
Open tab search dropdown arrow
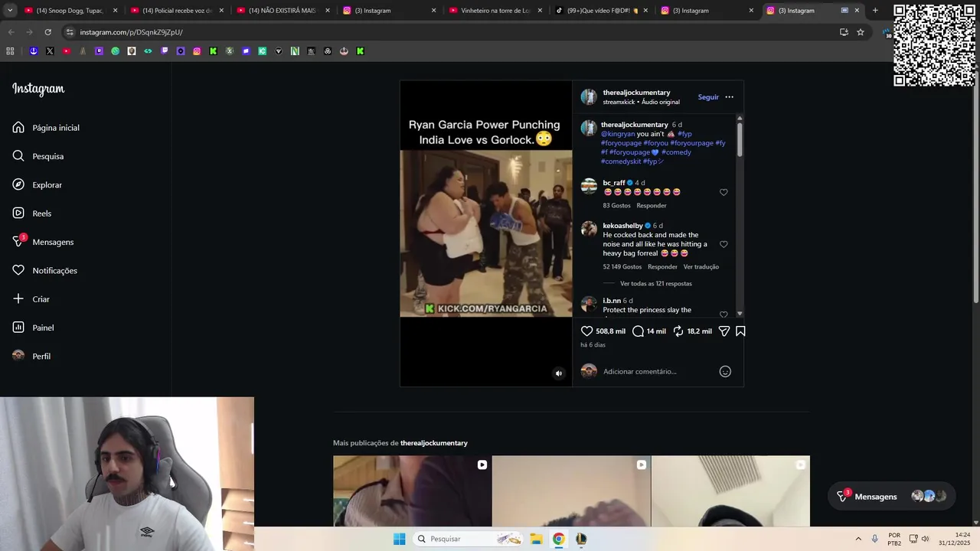coord(9,11)
